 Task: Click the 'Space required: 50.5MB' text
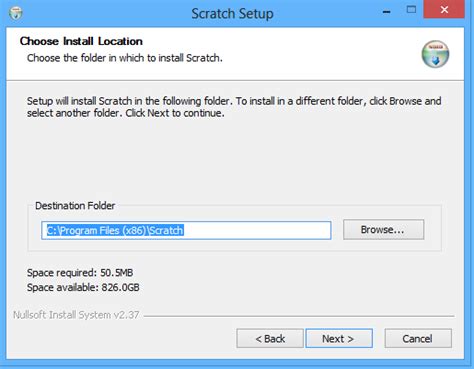(80, 273)
